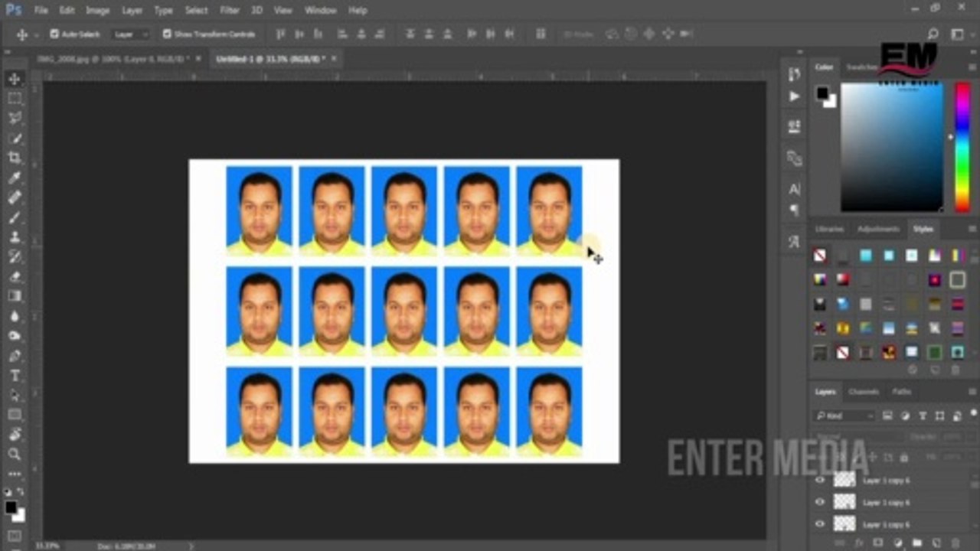
Task: Click Edit Toolbar three-dots button
Action: (15, 474)
